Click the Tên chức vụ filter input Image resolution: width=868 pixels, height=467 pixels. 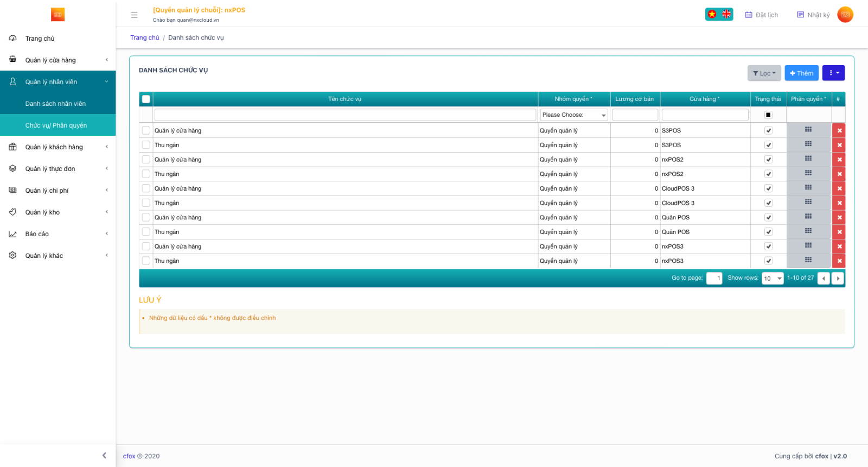click(x=345, y=115)
